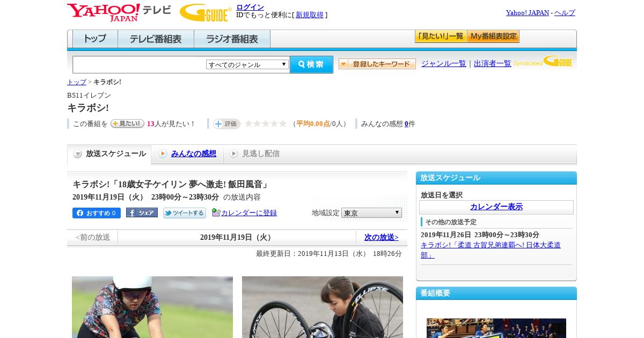Select the 見逃し配信 tab

click(x=255, y=154)
